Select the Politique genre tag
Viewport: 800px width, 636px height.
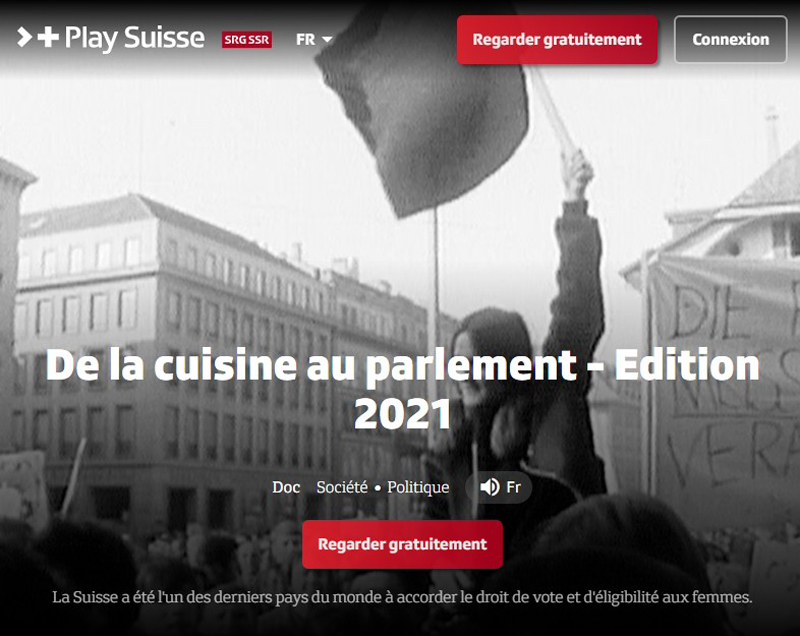pyautogui.click(x=418, y=487)
